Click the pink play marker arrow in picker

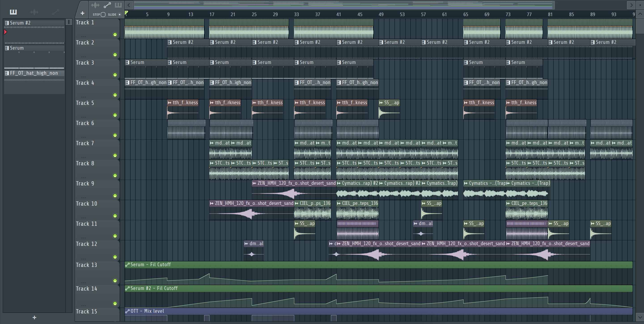pos(6,32)
